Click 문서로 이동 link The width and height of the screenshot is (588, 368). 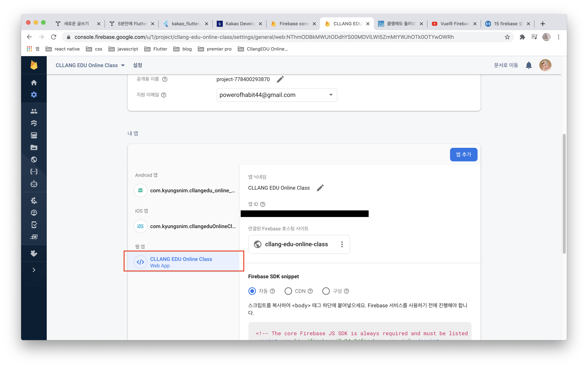(506, 65)
